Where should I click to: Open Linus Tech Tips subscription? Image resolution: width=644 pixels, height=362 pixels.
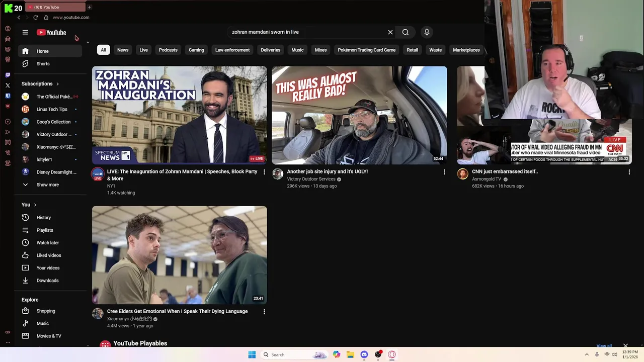point(52,109)
